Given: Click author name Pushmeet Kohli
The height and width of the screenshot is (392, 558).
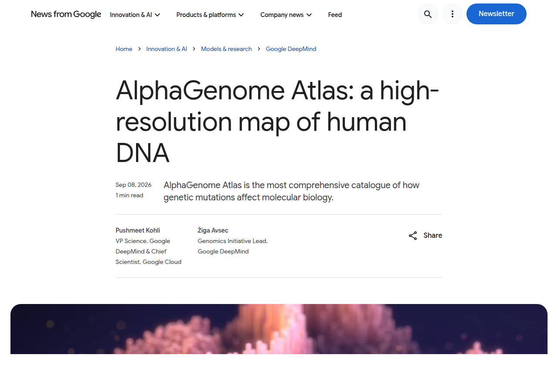Looking at the screenshot, I should tap(138, 230).
